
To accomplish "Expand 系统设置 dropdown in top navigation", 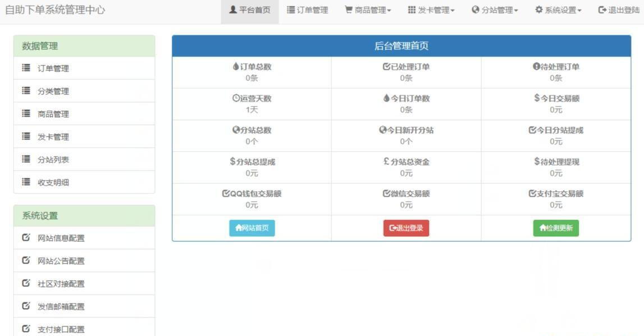I will coord(558,10).
